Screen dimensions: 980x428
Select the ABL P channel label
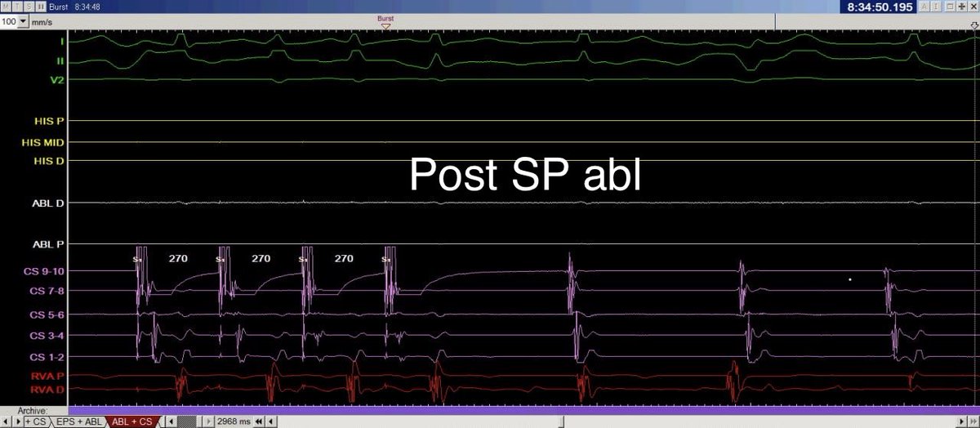48,244
